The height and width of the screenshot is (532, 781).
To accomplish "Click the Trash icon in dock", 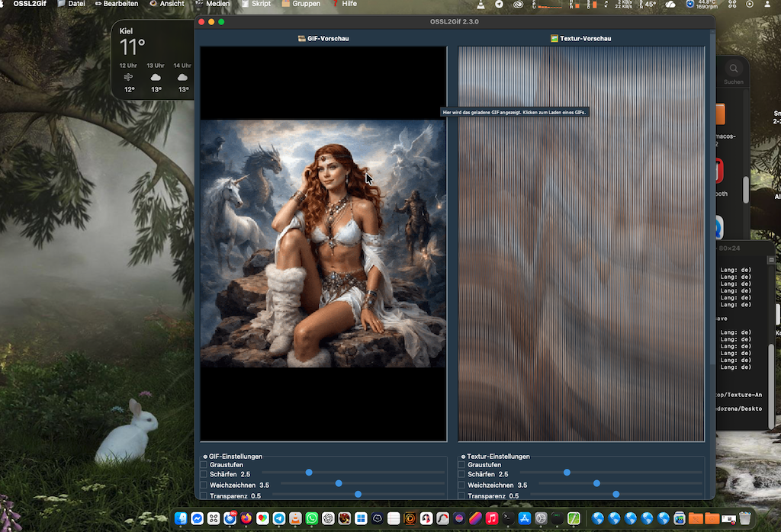I will point(745,518).
